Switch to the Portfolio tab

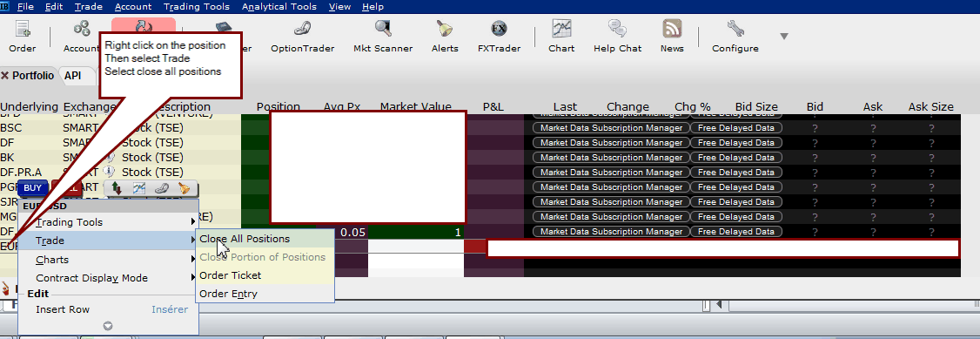coord(32,75)
